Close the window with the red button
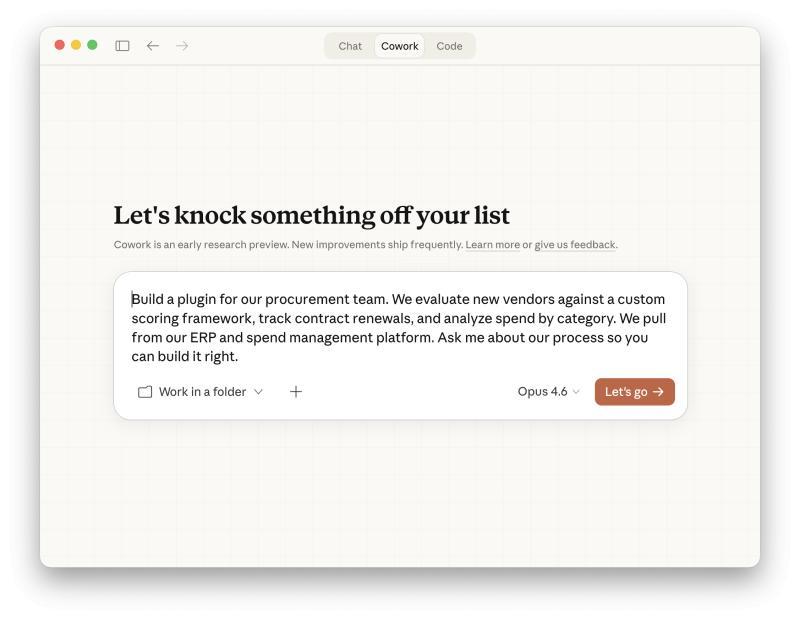This screenshot has height=620, width=800. click(x=60, y=45)
